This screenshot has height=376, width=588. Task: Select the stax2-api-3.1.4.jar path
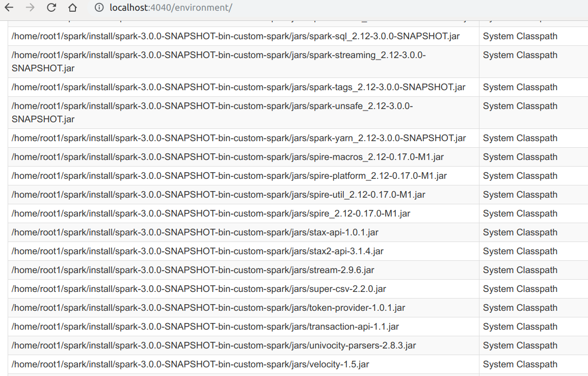[198, 251]
